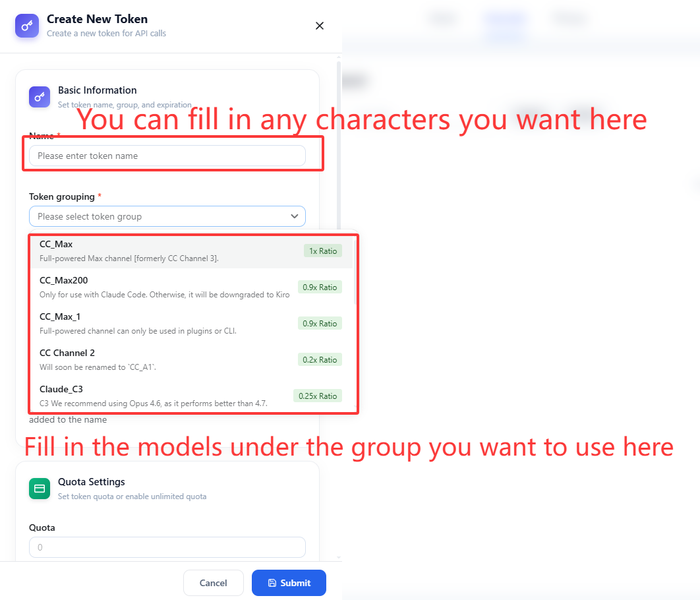Submit the new token form

point(289,583)
